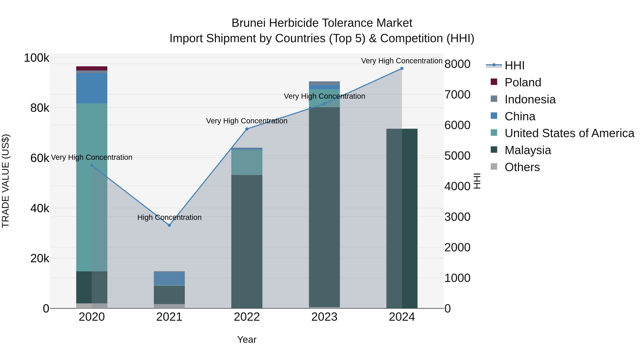Click the TRADE VALUE (US$) axis title
The height and width of the screenshot is (362, 644).
(6, 181)
